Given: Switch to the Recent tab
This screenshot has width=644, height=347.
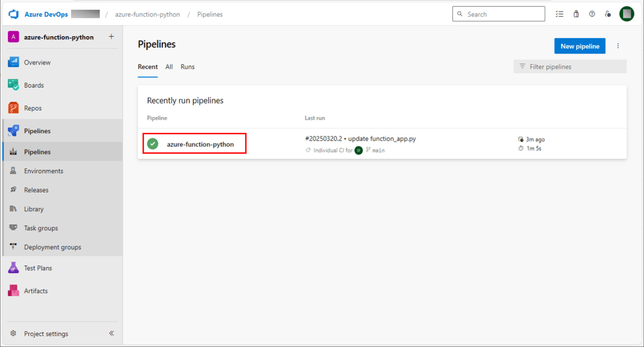Looking at the screenshot, I should pyautogui.click(x=148, y=67).
